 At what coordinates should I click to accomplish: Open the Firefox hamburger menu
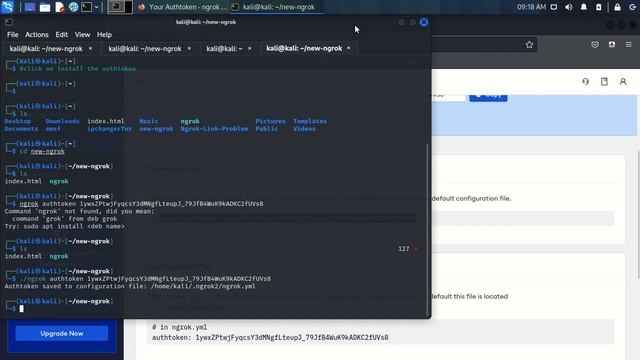(x=629, y=44)
